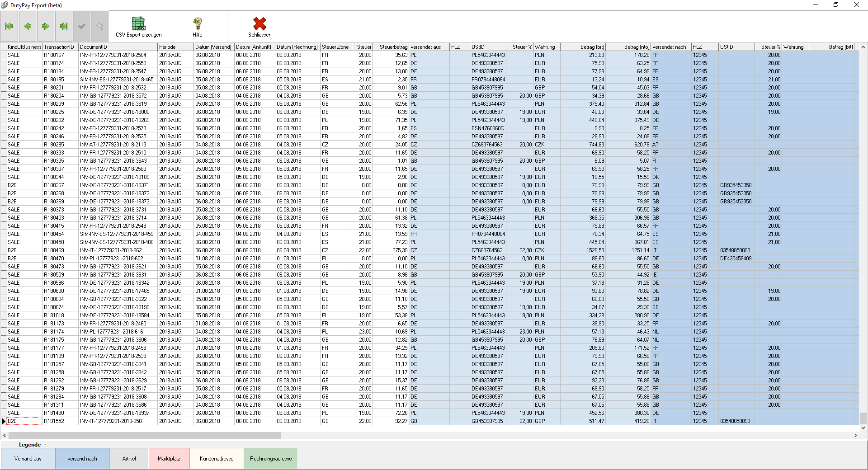Select the Steuerbetrag column header
This screenshot has height=470, width=868.
pos(392,47)
